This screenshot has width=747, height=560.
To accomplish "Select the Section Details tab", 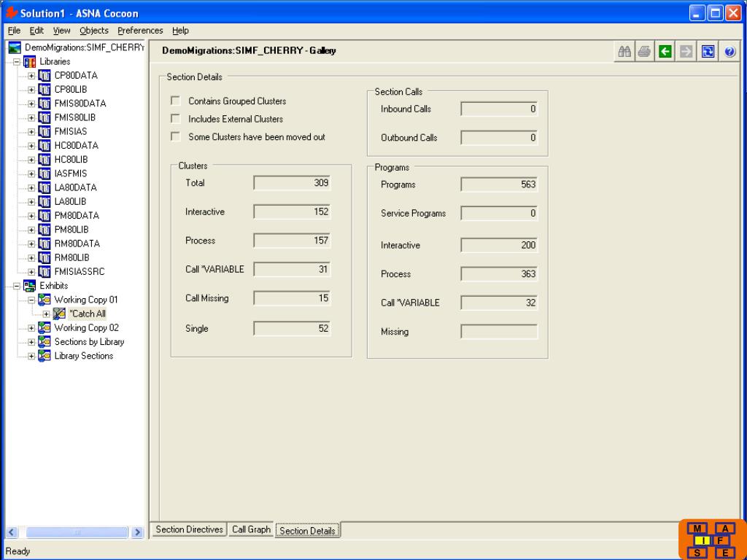I will 307,531.
